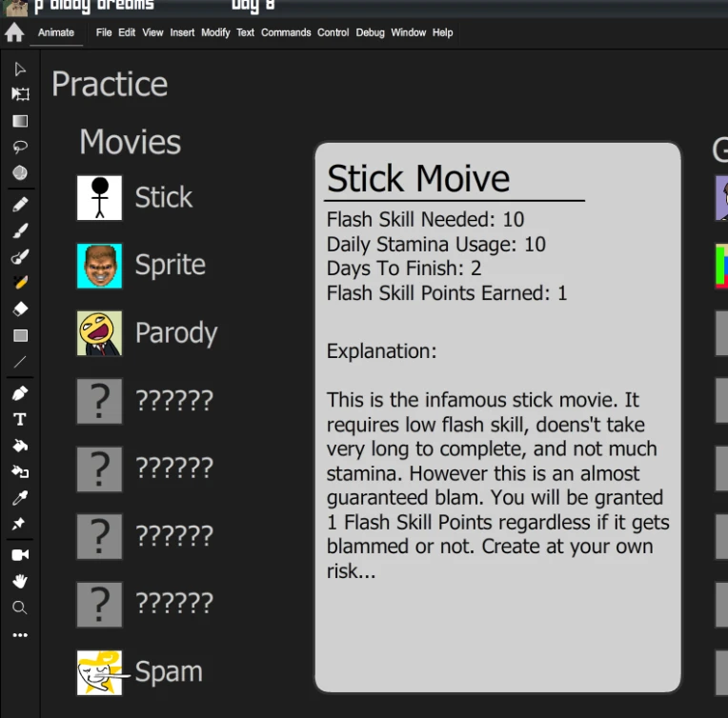This screenshot has width=728, height=718.
Task: Open the File menu
Action: coord(104,32)
